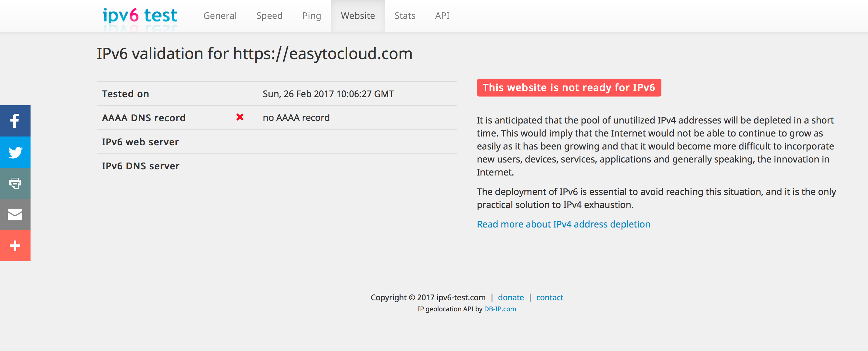This screenshot has width=868, height=351.
Task: Navigate to the API tab
Action: pyautogui.click(x=442, y=16)
